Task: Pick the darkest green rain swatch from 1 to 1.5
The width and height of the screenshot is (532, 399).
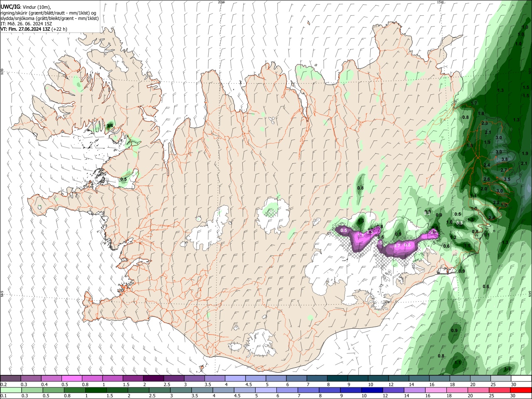Action: (96, 390)
